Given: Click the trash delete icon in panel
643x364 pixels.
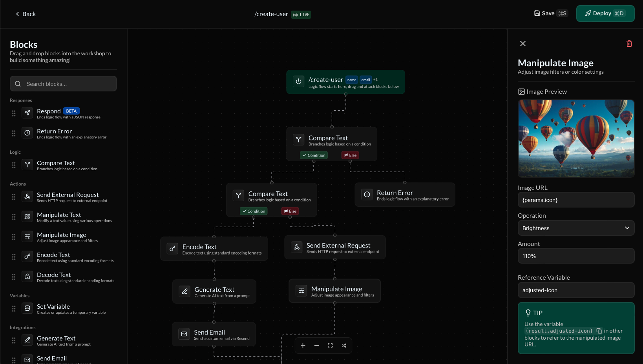Looking at the screenshot, I should 629,44.
